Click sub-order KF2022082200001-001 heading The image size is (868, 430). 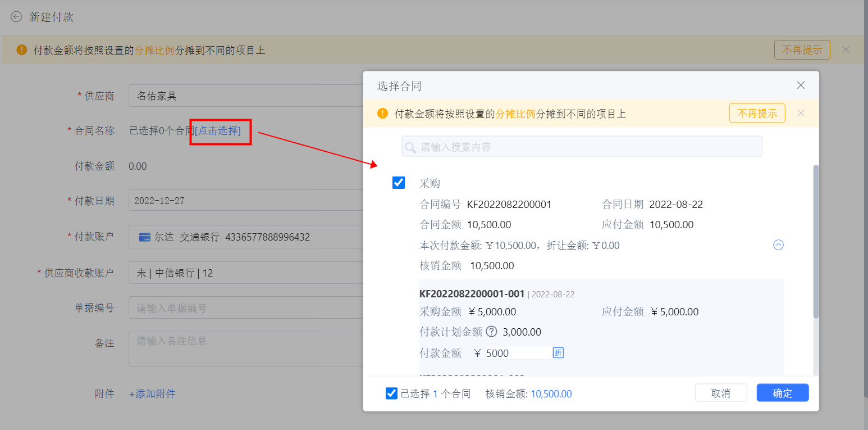(x=472, y=293)
